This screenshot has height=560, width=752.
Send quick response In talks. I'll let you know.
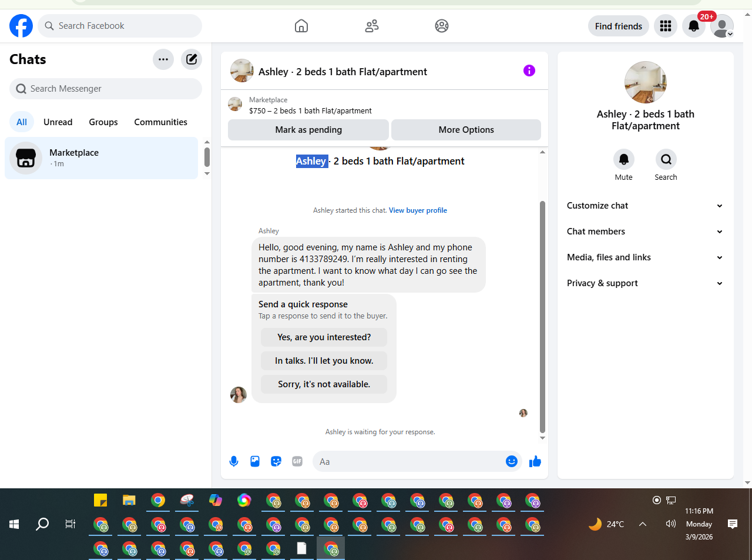(324, 361)
